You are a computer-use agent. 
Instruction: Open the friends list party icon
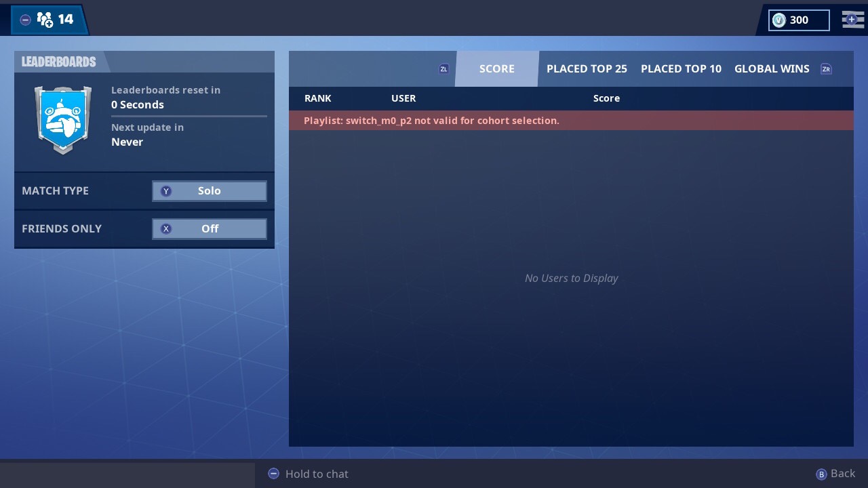click(x=45, y=20)
